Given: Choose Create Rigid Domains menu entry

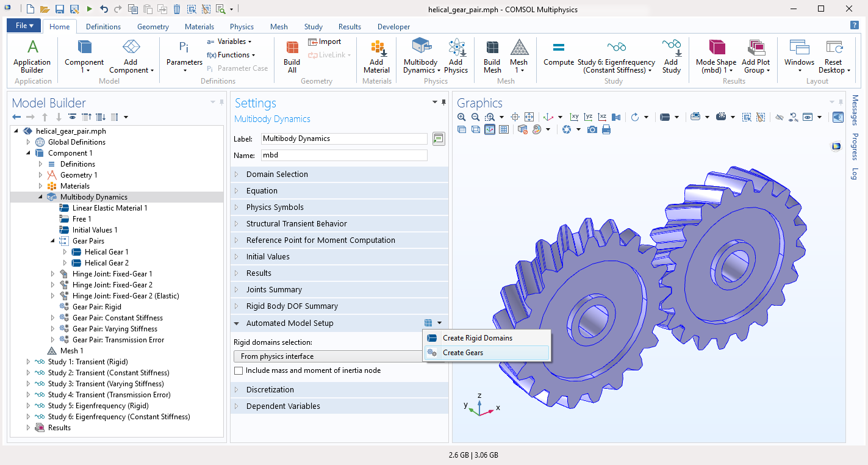Looking at the screenshot, I should tap(477, 338).
